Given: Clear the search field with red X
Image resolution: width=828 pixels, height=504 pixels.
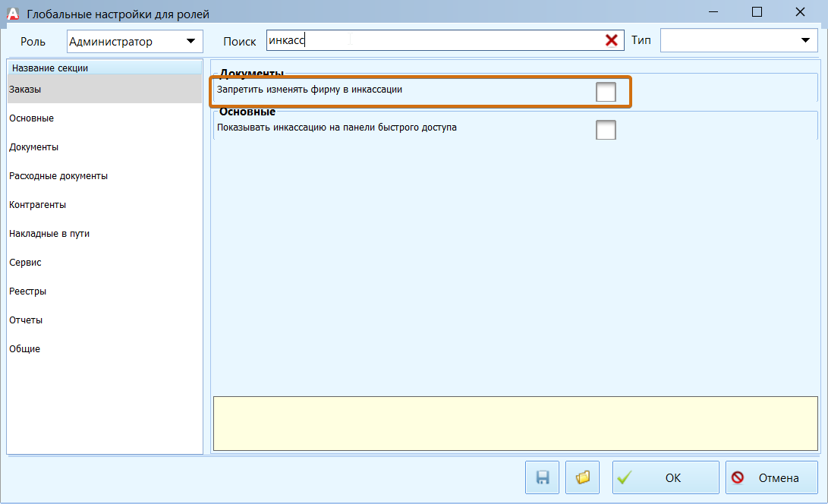Looking at the screenshot, I should (x=612, y=40).
